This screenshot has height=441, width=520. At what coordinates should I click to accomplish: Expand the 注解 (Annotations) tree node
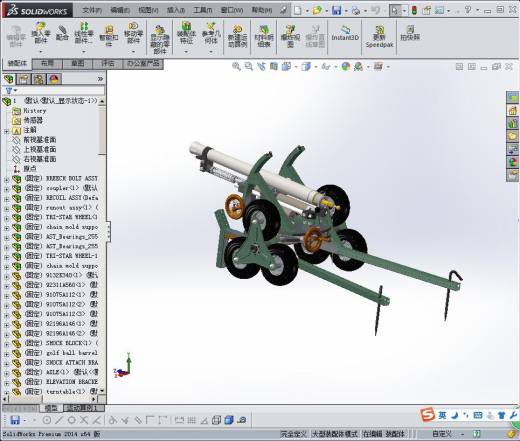[6, 131]
